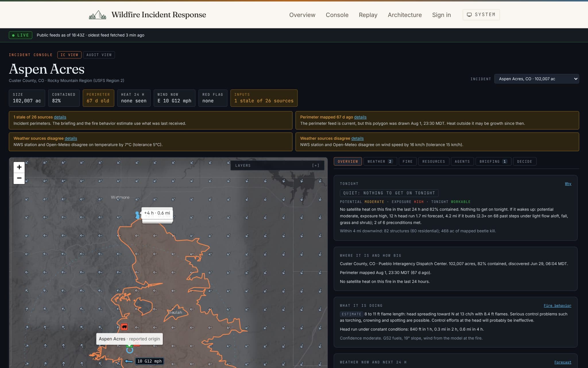This screenshot has height=368, width=588.
Task: Open details for temperature disagreement alert
Action: point(71,138)
